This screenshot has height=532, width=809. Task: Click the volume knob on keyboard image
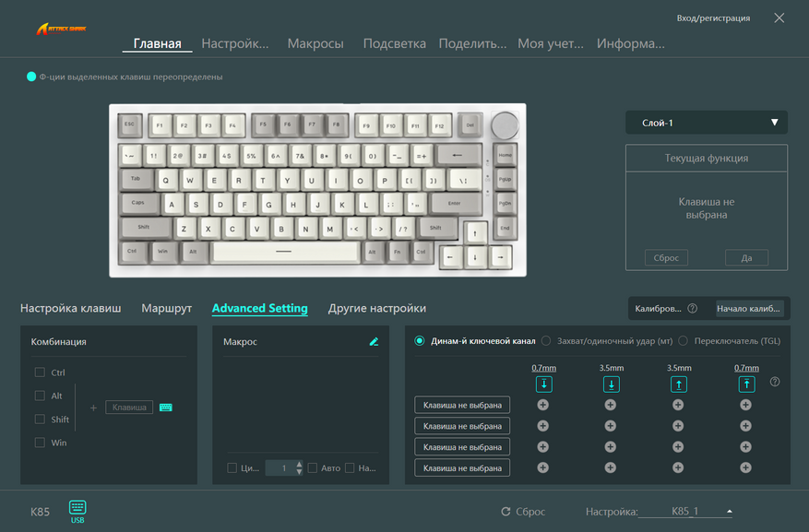click(505, 125)
